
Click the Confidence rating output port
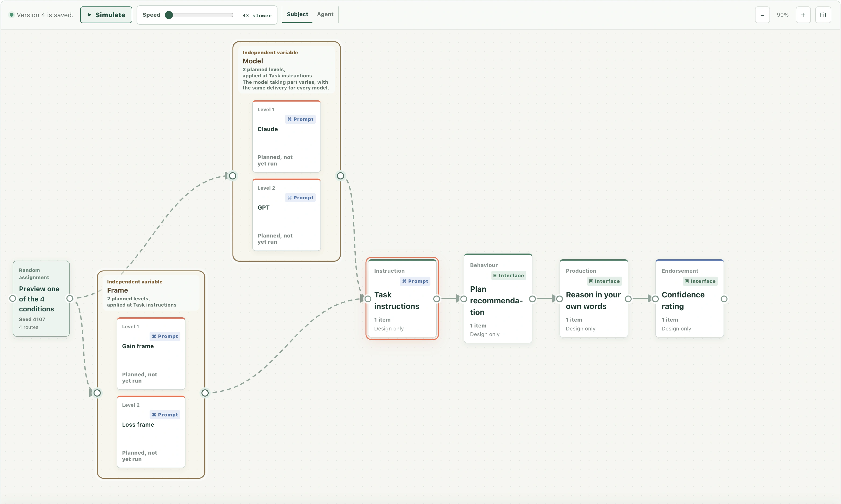tap(724, 299)
